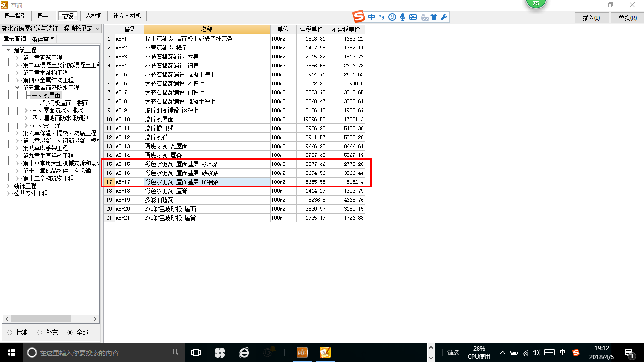This screenshot has width=644, height=362.
Task: Activate microphone voice input
Action: pos(403,17)
